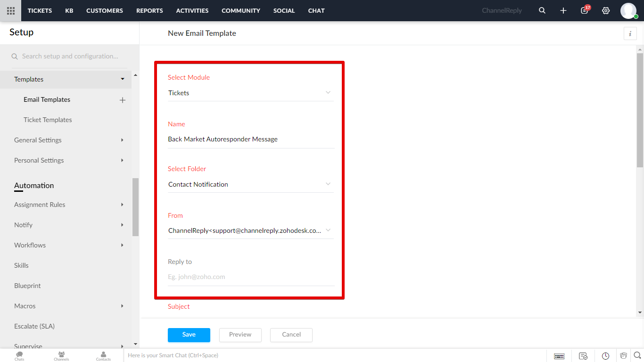Click the sidebar vertical scrollbar thumb
644x362 pixels.
pyautogui.click(x=136, y=207)
